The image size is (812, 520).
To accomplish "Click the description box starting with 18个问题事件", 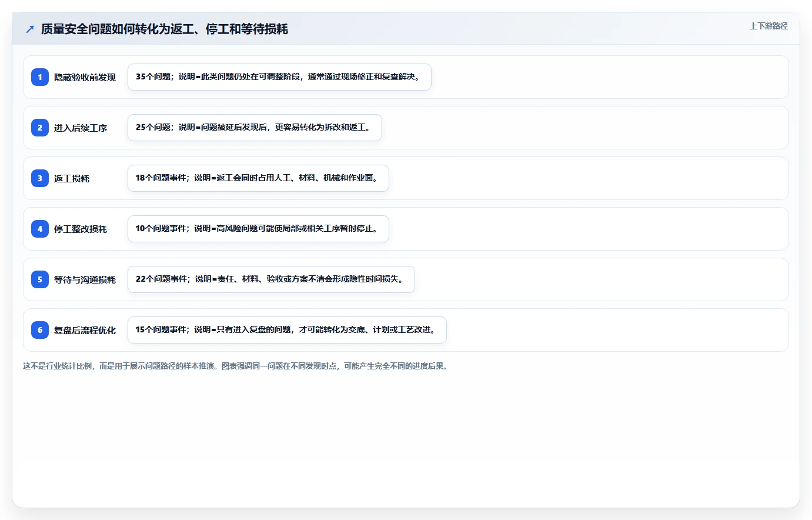I will point(258,178).
